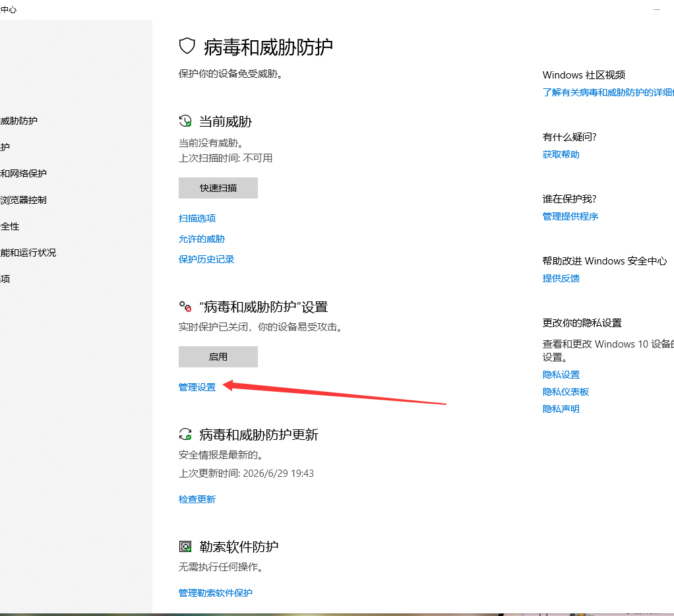674x616 pixels.
Task: Open 隐私声明 link
Action: 561,409
